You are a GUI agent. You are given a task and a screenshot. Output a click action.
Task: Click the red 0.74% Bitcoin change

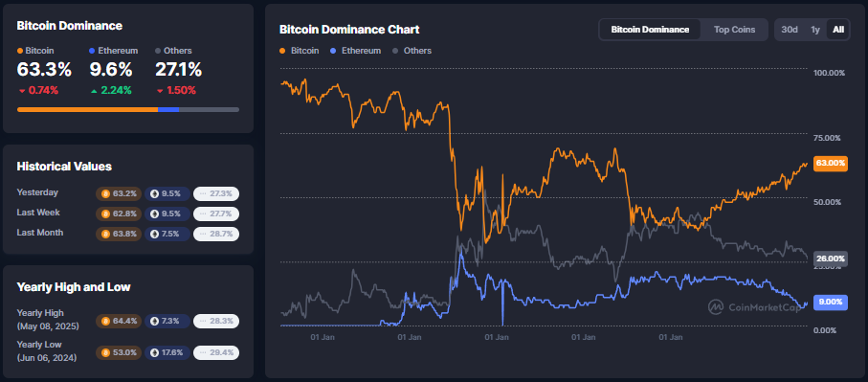tap(38, 90)
